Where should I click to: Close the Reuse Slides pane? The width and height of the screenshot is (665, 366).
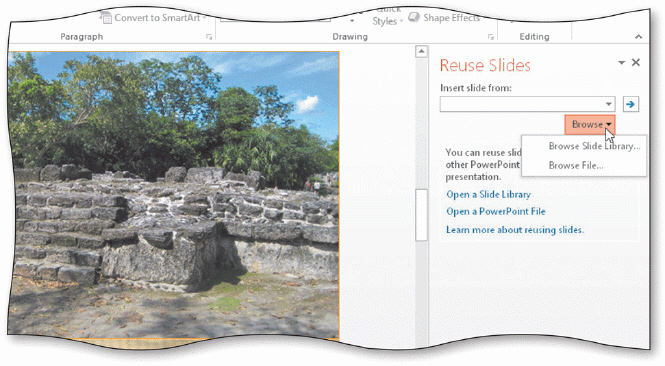point(636,62)
